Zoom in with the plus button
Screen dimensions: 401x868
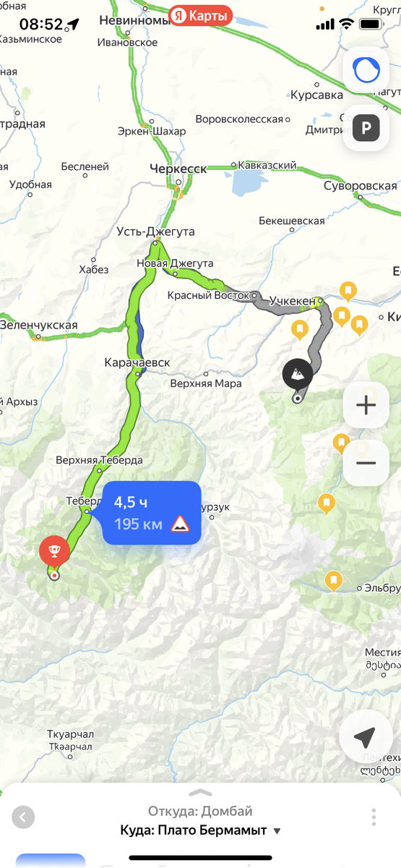pyautogui.click(x=366, y=405)
